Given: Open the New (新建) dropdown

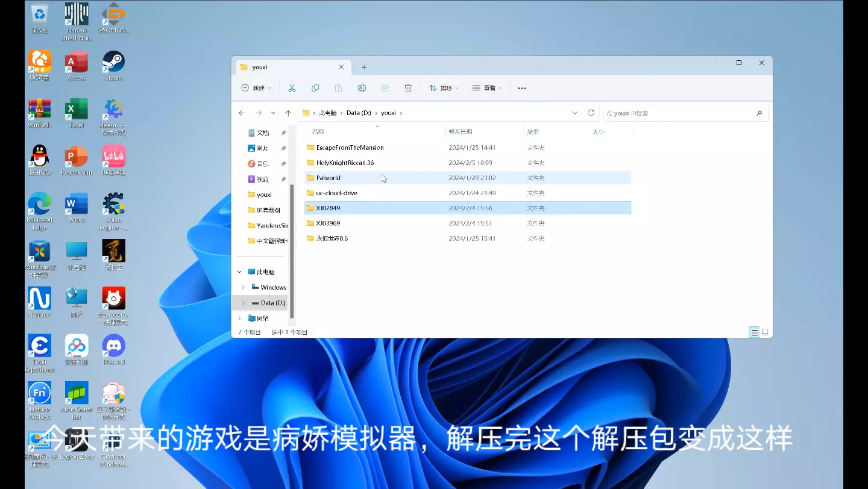Looking at the screenshot, I should 256,88.
